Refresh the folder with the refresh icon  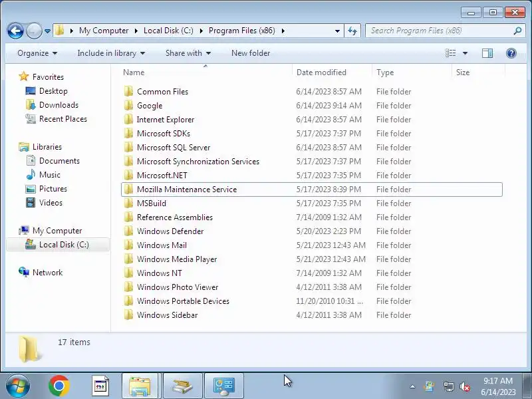[x=352, y=31]
